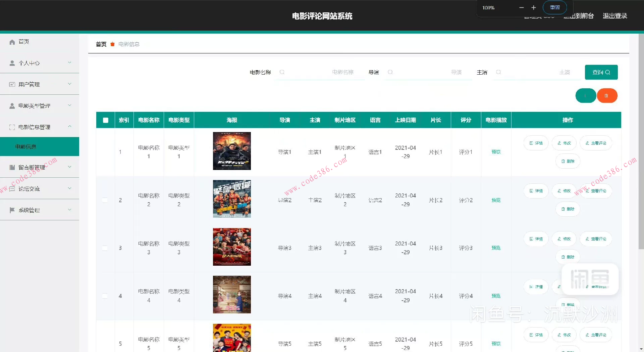Check the checkbox for row 2
The height and width of the screenshot is (352, 644).
click(x=105, y=200)
